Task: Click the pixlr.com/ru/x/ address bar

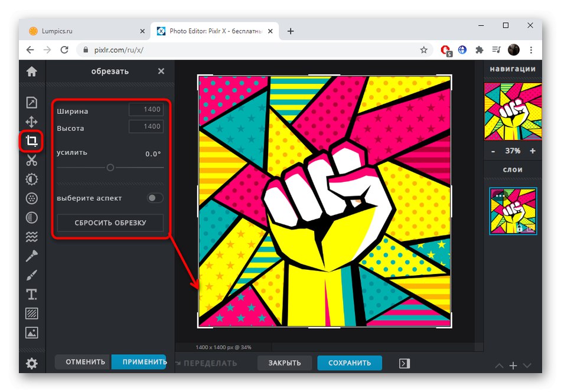Action: pyautogui.click(x=250, y=50)
